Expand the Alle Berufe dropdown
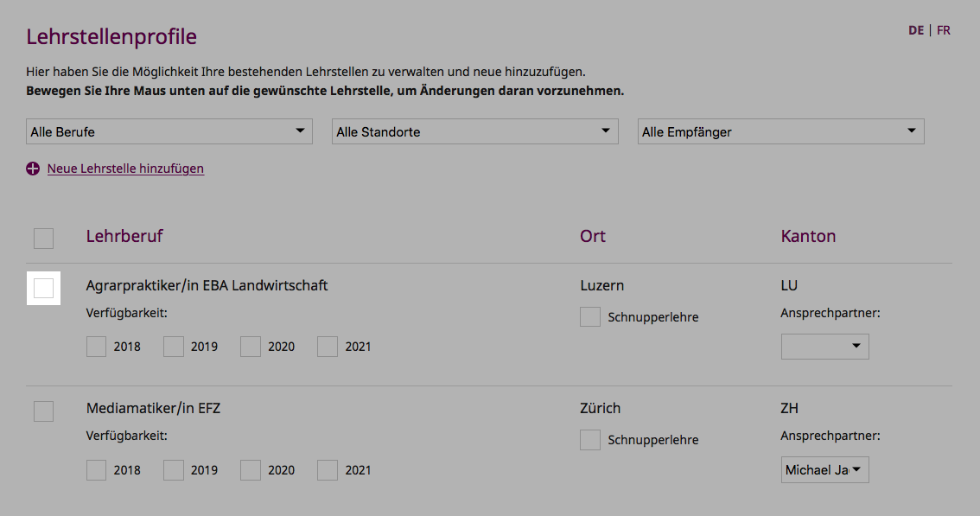Screen dimensions: 980x516 (x=169, y=131)
